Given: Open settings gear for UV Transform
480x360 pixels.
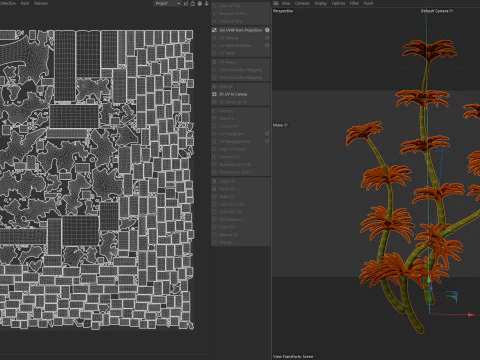Looking at the screenshot, I should 267,134.
